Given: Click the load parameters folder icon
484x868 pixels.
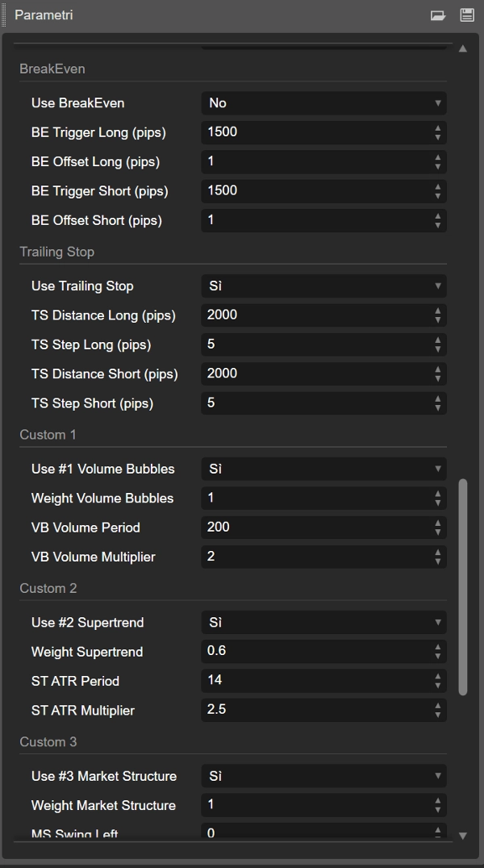Looking at the screenshot, I should [438, 15].
